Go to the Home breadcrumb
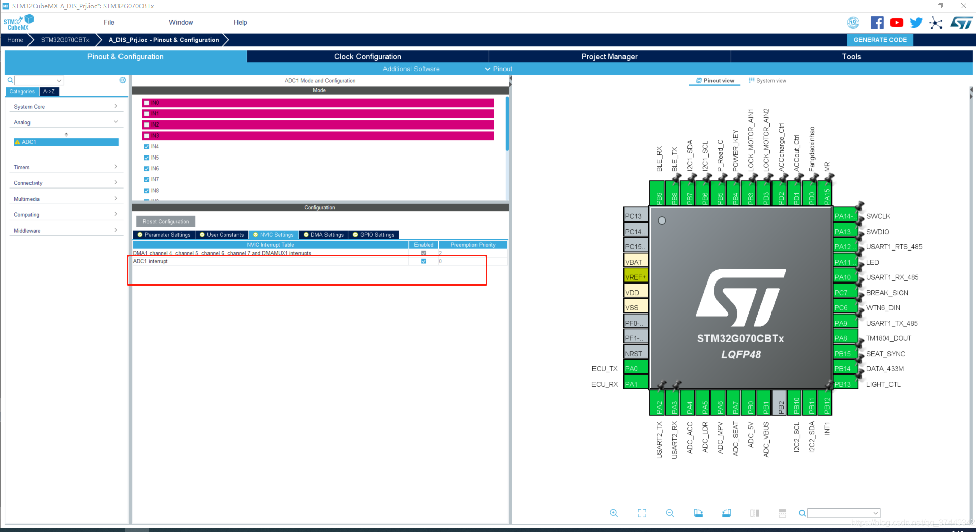Screen dimensions: 980x532 click(x=15, y=40)
